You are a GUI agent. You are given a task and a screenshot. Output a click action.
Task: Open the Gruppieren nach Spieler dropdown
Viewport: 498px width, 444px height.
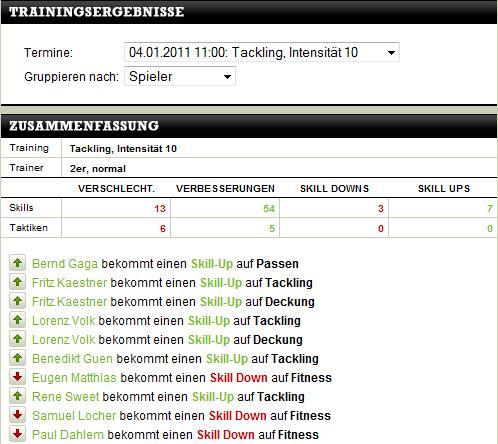click(180, 76)
